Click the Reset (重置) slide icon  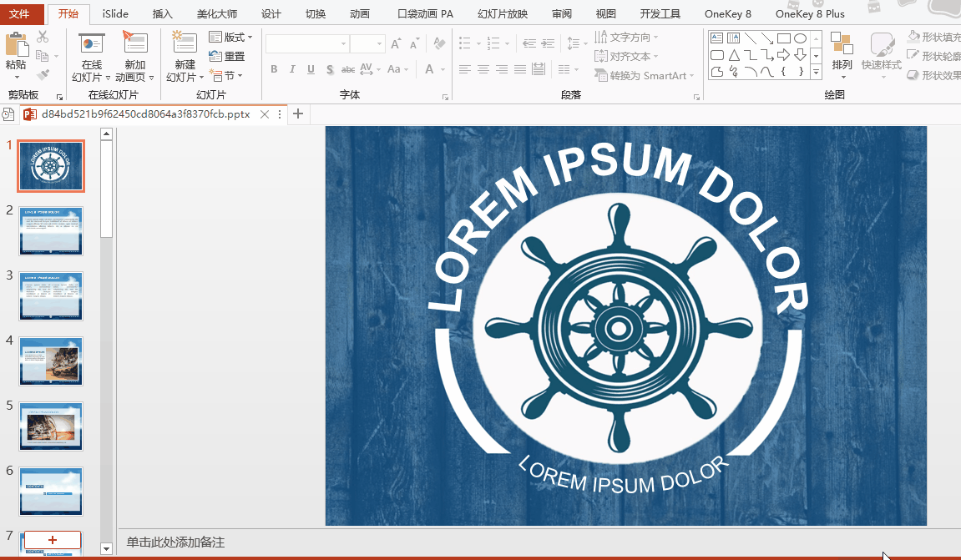(x=227, y=56)
